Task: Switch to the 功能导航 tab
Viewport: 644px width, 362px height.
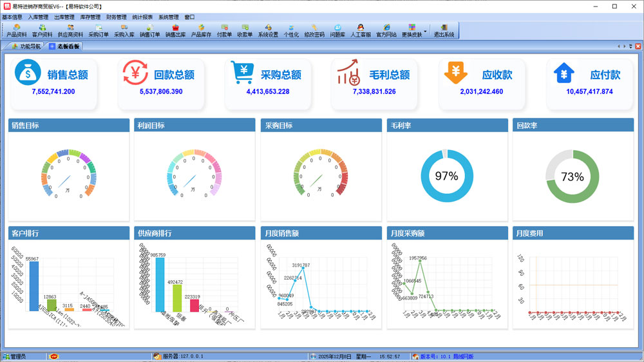Action: 26,46
